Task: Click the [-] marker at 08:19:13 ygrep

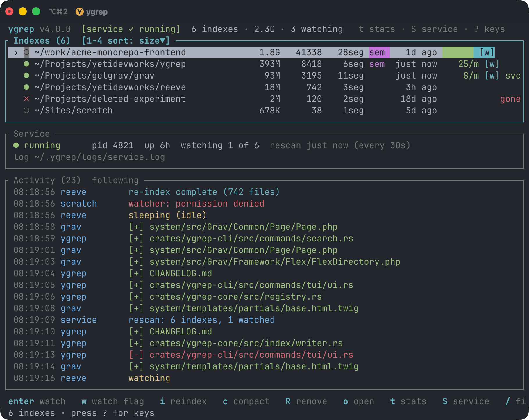Action: coord(136,355)
